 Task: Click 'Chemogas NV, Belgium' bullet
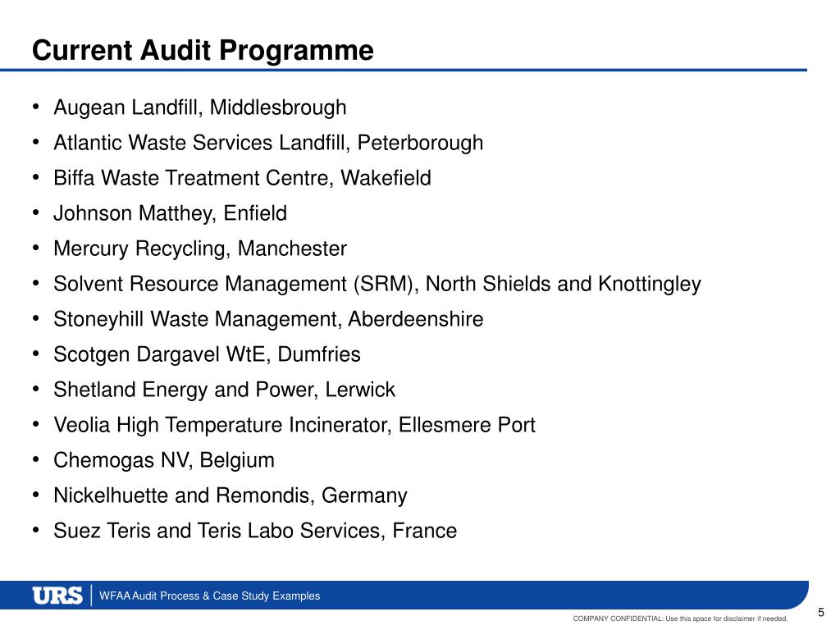[x=164, y=460]
